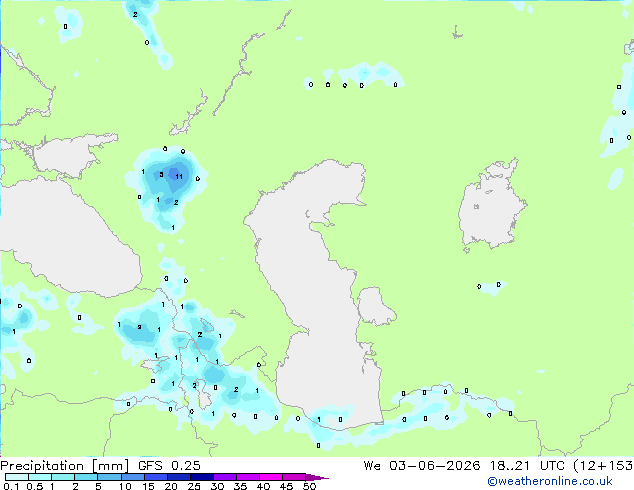The image size is (634, 490).
Task: Open the weatheronline.co.uk copyright link
Action: point(550,481)
